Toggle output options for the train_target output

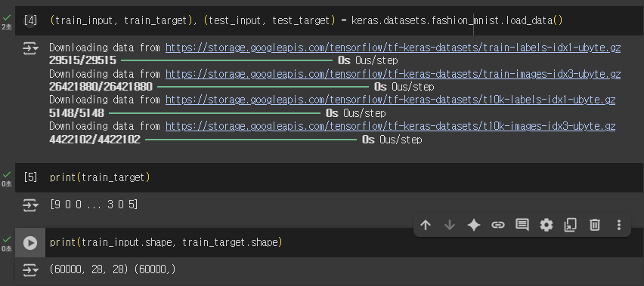[x=30, y=205]
